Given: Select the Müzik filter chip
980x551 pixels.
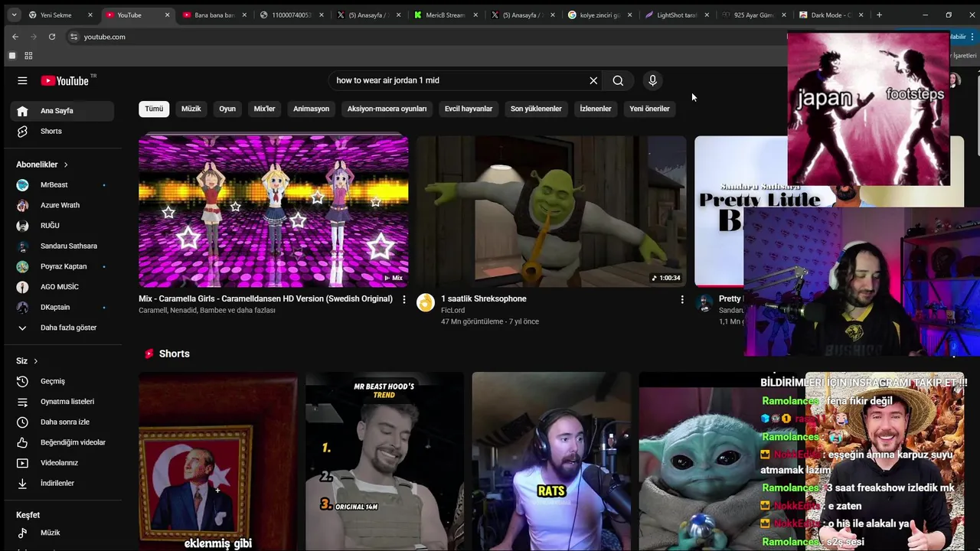Looking at the screenshot, I should coord(191,109).
